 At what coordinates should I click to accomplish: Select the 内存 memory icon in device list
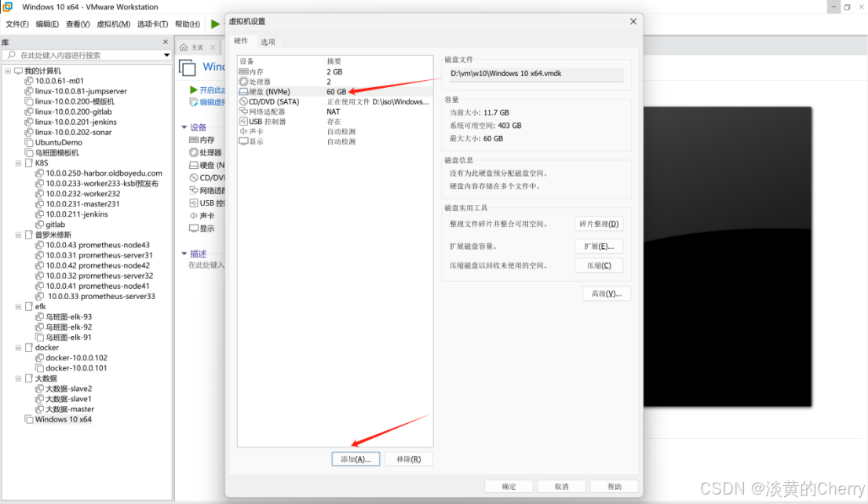click(x=243, y=71)
